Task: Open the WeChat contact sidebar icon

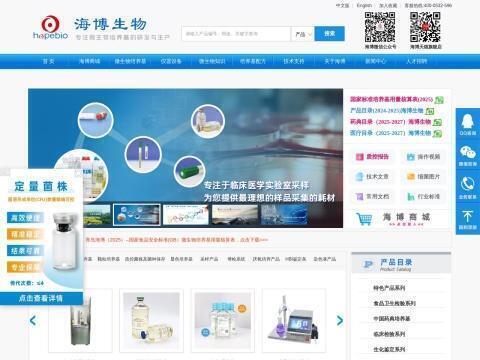Action: point(468,153)
